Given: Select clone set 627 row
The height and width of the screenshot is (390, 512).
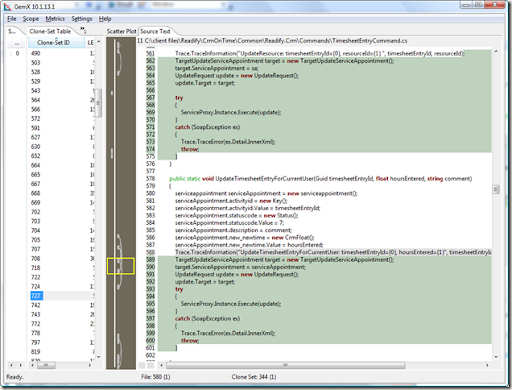Looking at the screenshot, I should point(62,137).
